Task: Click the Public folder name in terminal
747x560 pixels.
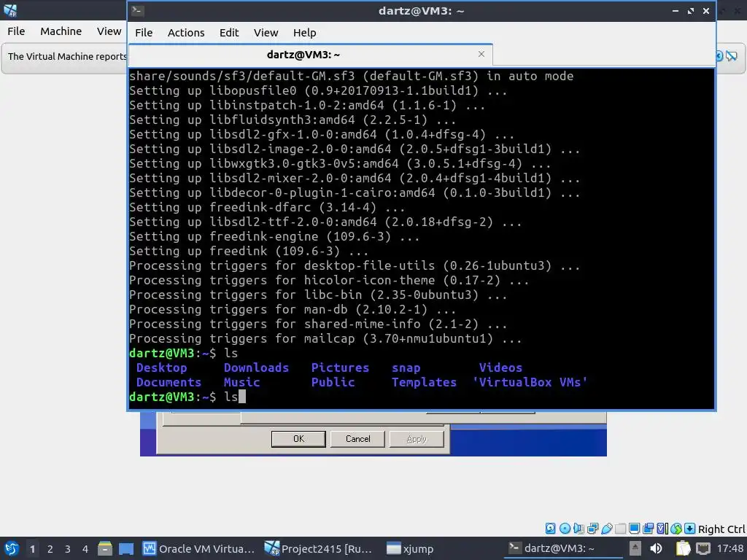Action: [333, 382]
